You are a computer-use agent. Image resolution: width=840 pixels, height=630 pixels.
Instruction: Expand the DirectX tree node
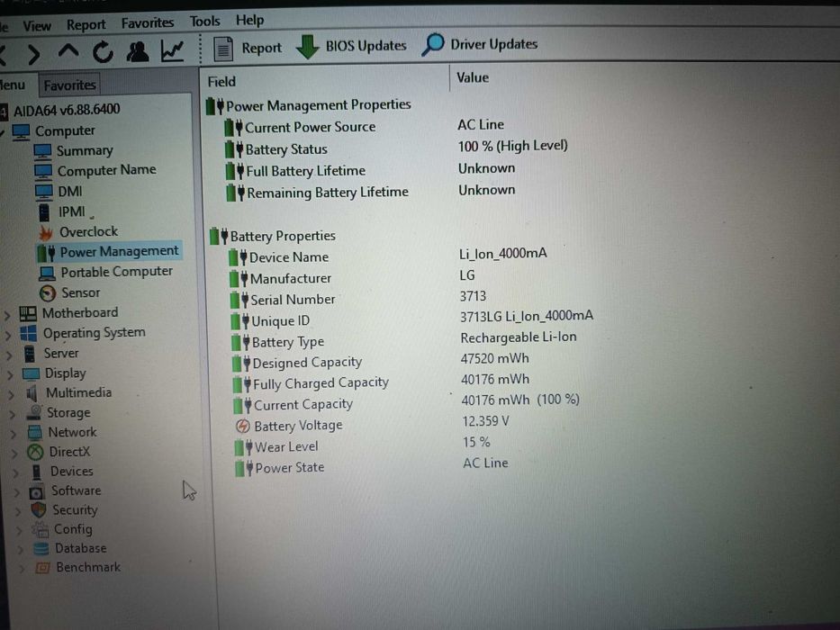click(x=14, y=454)
